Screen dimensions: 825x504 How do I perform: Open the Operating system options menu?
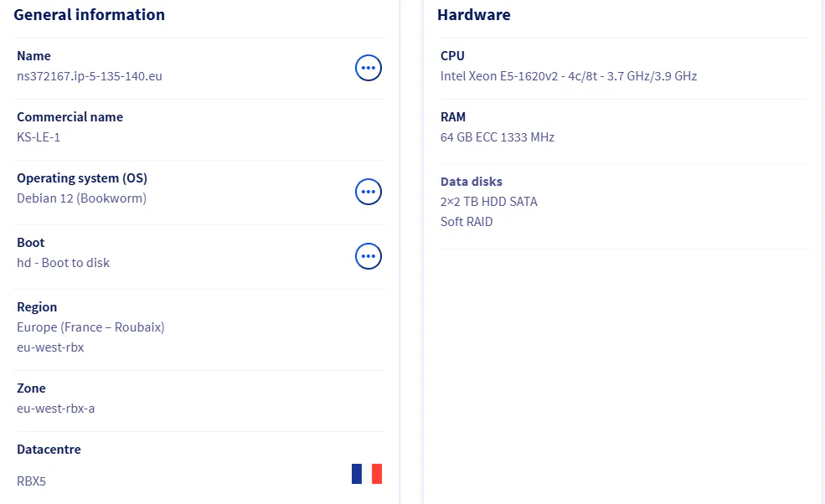[369, 192]
